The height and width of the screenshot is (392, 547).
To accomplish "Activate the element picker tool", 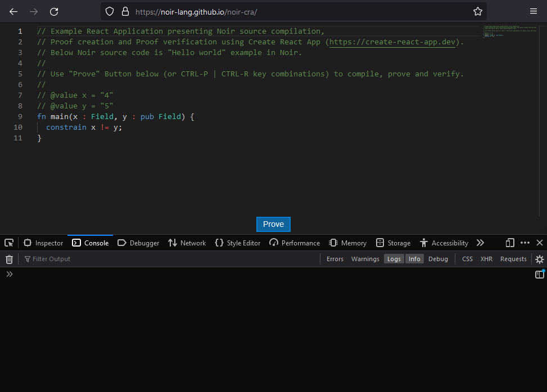I will tap(9, 243).
